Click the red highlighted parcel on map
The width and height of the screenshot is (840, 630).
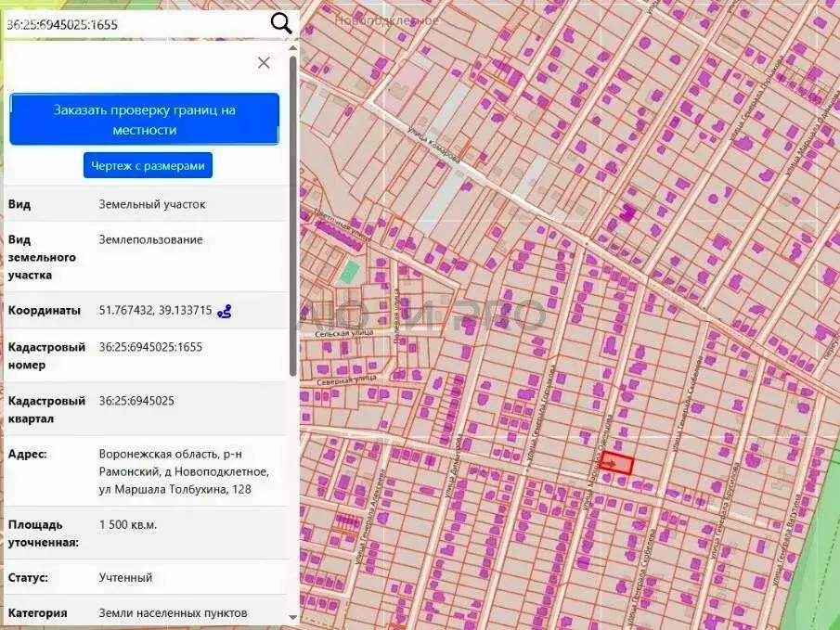tap(616, 463)
